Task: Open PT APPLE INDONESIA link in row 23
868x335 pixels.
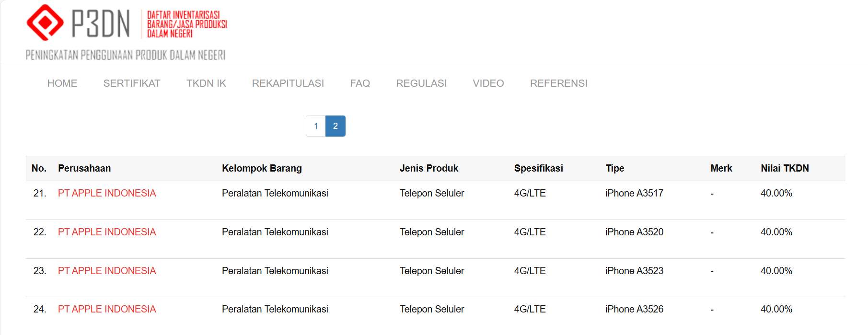Action: pos(107,271)
